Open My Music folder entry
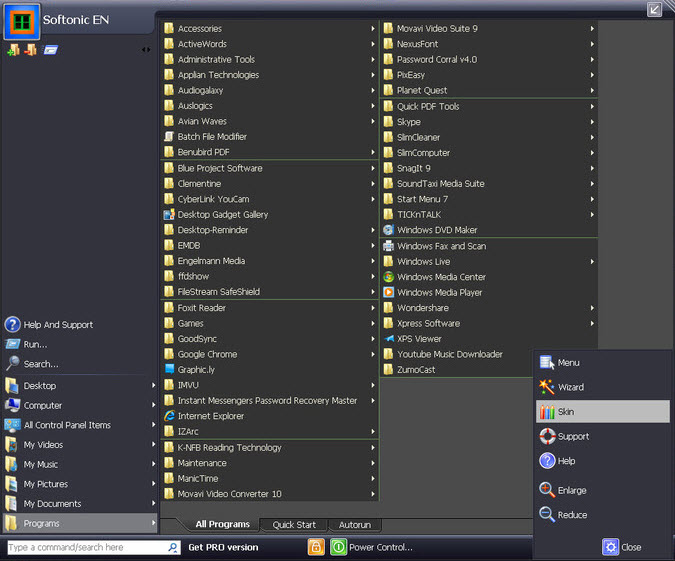The width and height of the screenshot is (675, 561). tap(81, 464)
